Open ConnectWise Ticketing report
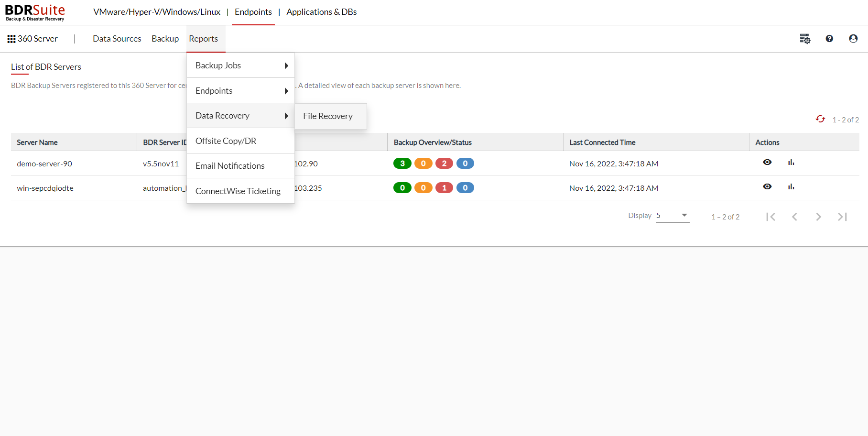This screenshot has height=436, width=868. (x=240, y=191)
